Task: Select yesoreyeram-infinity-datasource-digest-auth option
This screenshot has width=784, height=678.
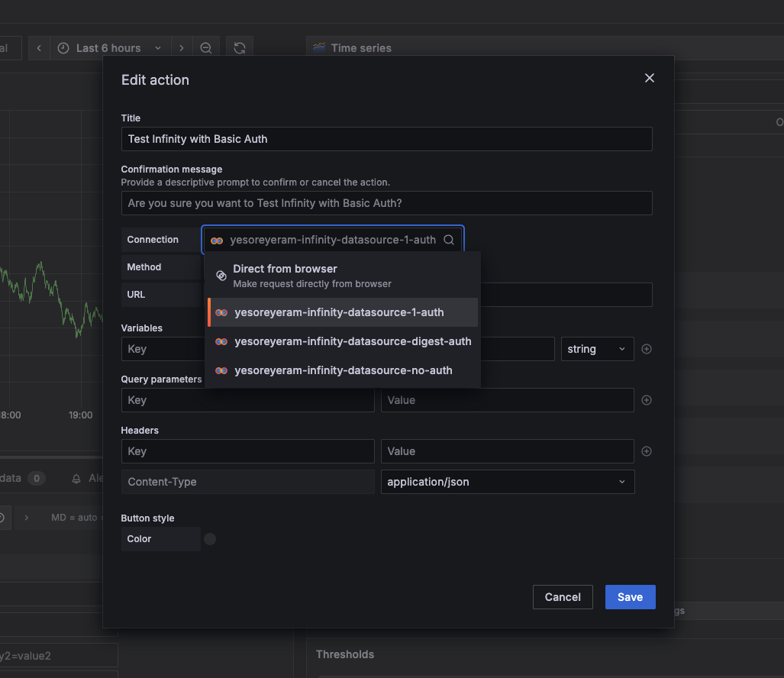Action: coord(343,341)
